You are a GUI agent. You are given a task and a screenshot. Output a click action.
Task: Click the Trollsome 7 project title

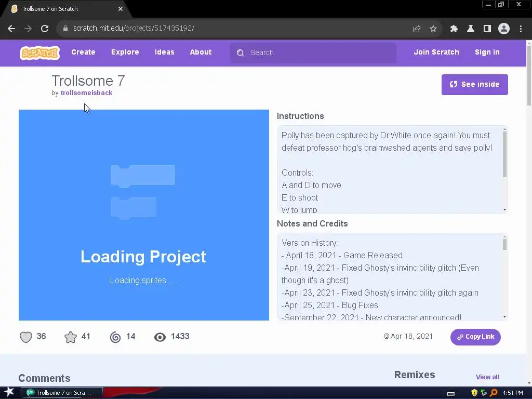[88, 81]
